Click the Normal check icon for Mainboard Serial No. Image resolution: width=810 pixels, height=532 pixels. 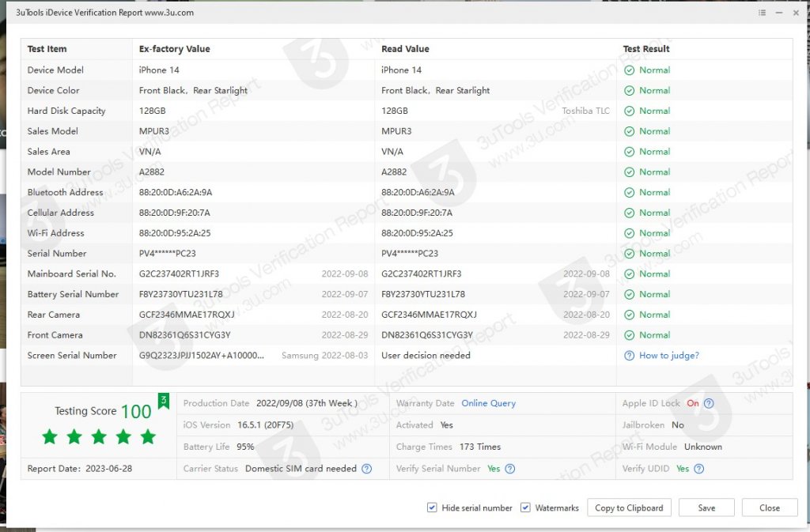click(x=629, y=274)
